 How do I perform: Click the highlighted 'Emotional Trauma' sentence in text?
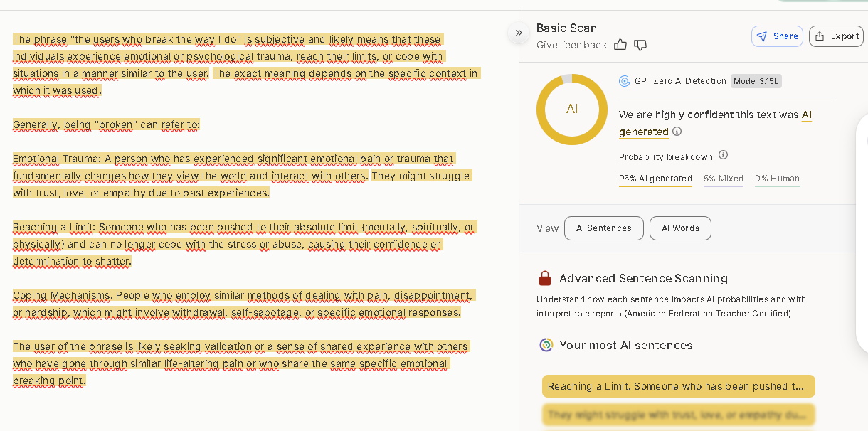(x=233, y=159)
